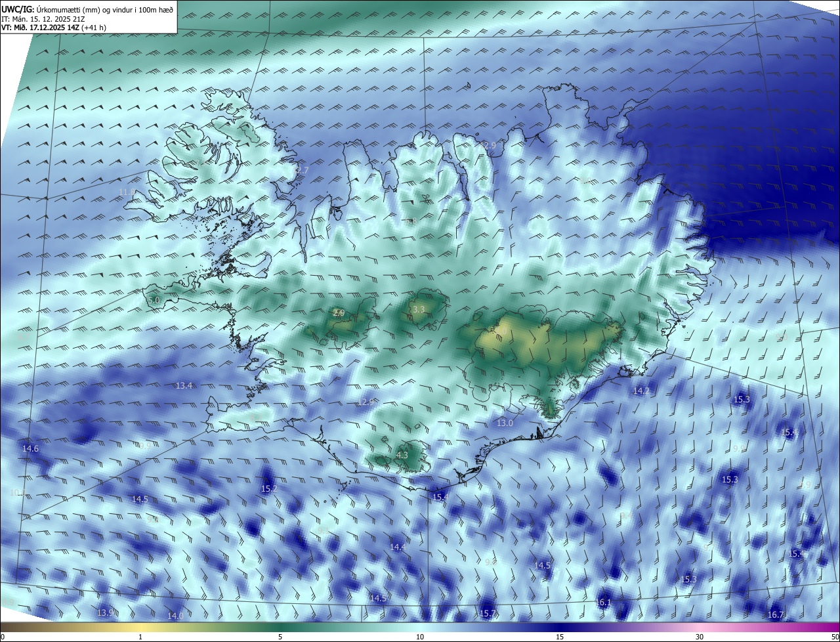Click the '14.6' value label on the map
The width and height of the screenshot is (840, 642).
point(30,449)
